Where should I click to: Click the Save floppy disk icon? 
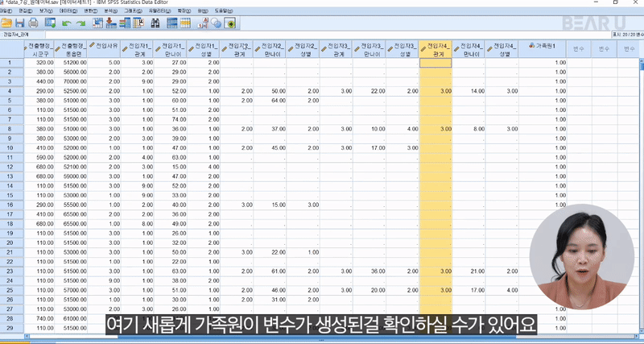(19, 23)
